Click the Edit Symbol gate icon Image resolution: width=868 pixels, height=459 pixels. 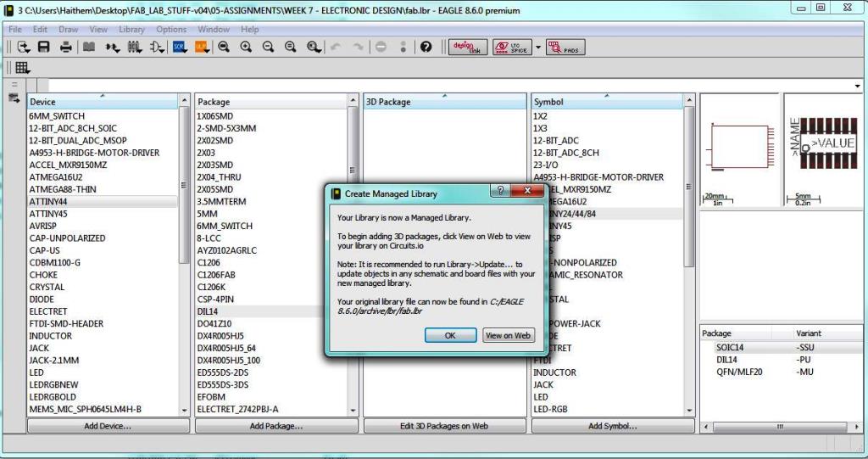(157, 48)
